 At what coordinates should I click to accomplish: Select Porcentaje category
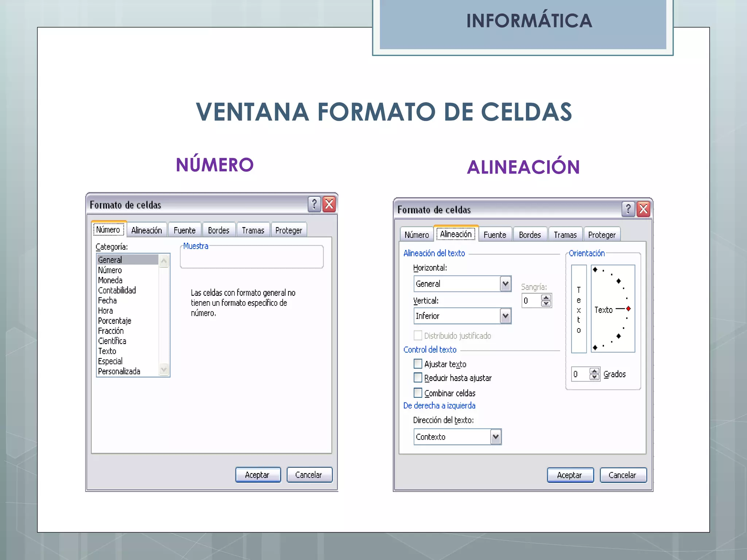(x=128, y=321)
